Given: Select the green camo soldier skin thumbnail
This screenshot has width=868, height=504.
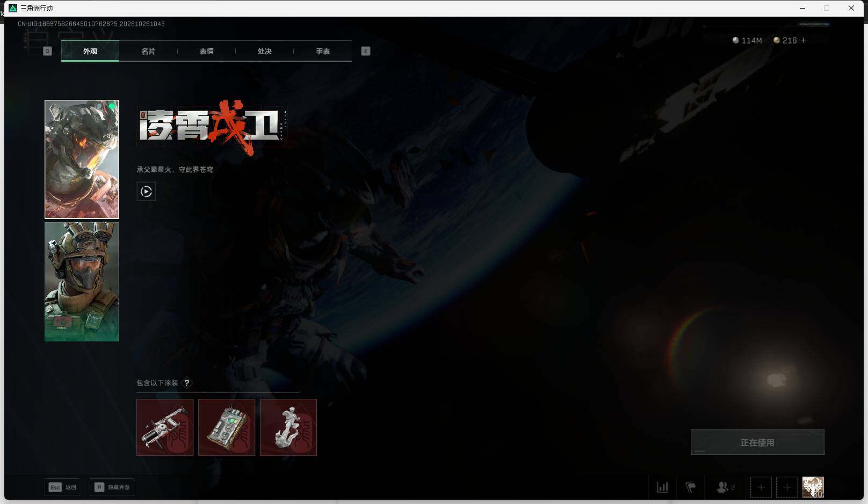Looking at the screenshot, I should (82, 282).
